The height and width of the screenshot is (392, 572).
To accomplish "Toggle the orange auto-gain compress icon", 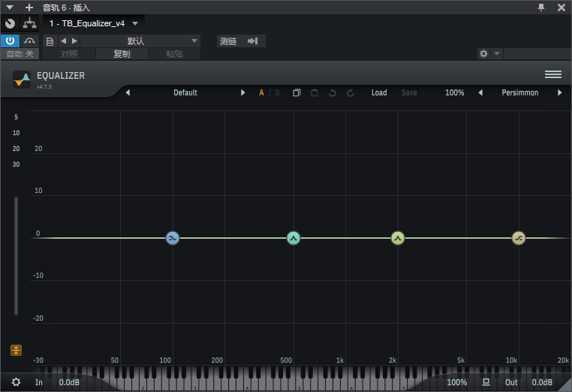I will click(x=16, y=351).
